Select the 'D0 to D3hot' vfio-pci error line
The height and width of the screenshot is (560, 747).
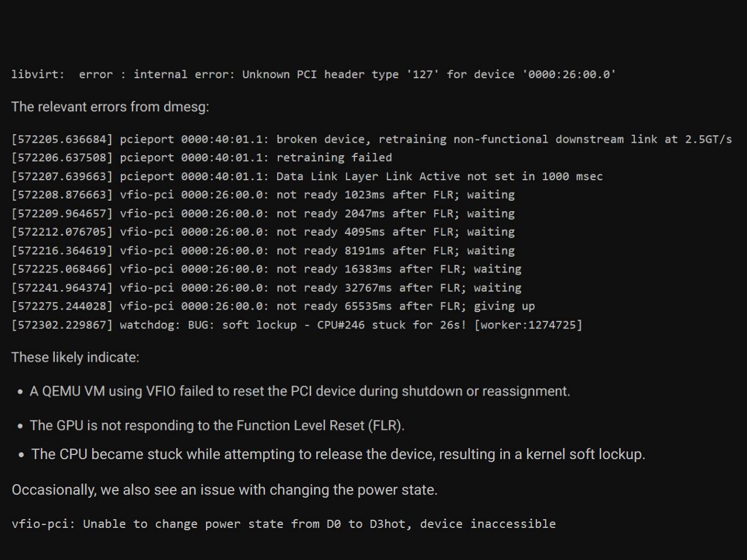coord(284,524)
